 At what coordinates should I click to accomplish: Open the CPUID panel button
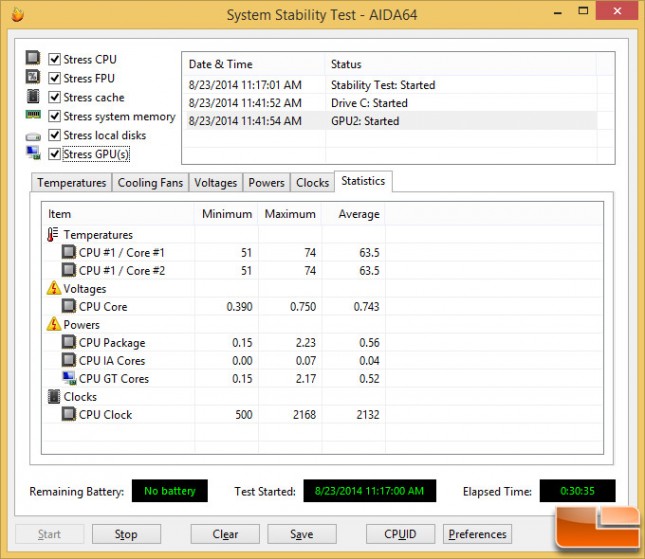point(400,534)
